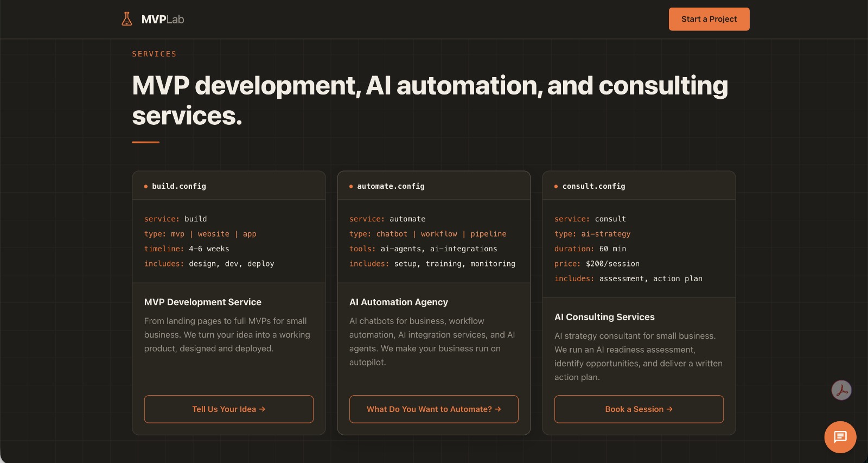Select the consult.config card header
Screen dimensions: 868x463
(639, 186)
